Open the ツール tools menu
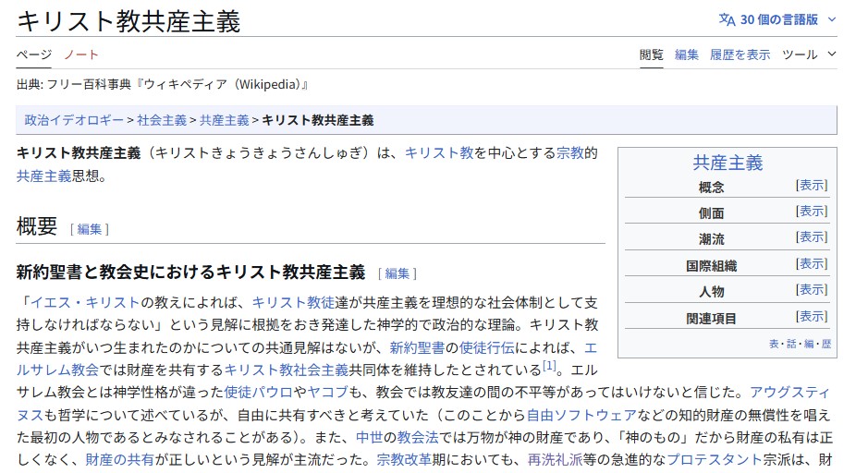 pyautogui.click(x=800, y=55)
